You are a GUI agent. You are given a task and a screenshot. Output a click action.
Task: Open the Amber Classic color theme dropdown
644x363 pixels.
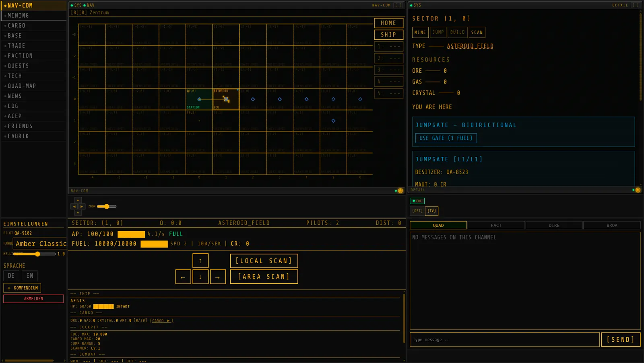pos(40,244)
